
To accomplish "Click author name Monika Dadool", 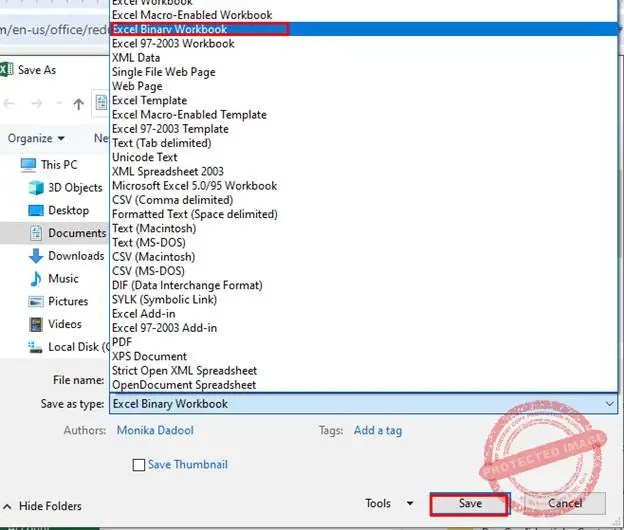I will (155, 431).
